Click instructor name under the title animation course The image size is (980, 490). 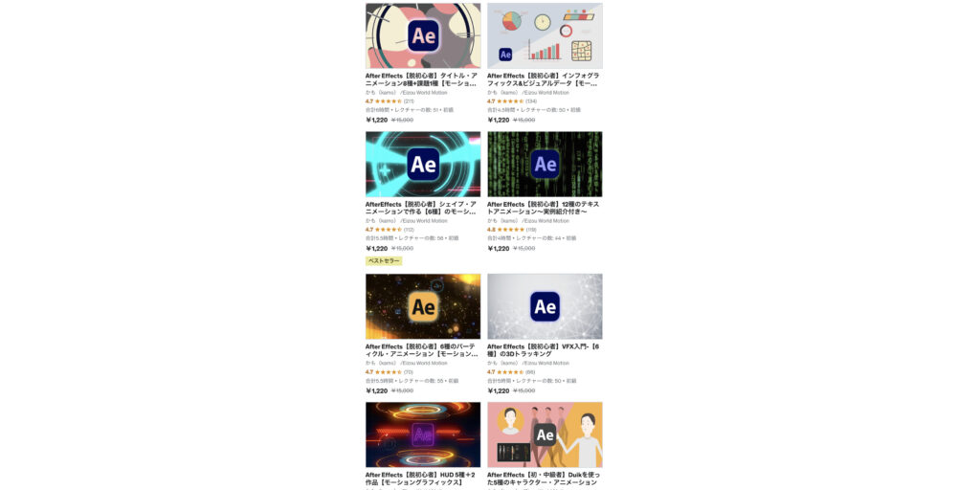407,93
